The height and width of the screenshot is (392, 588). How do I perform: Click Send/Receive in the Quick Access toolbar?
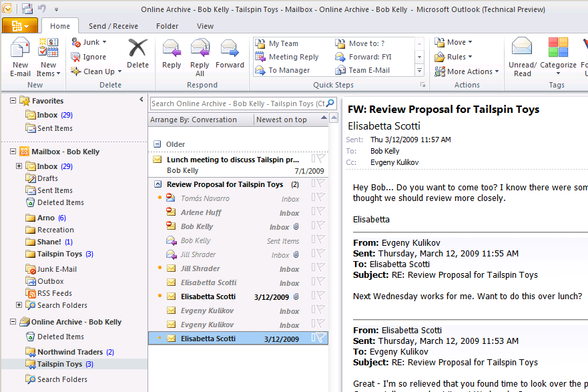tap(27, 8)
